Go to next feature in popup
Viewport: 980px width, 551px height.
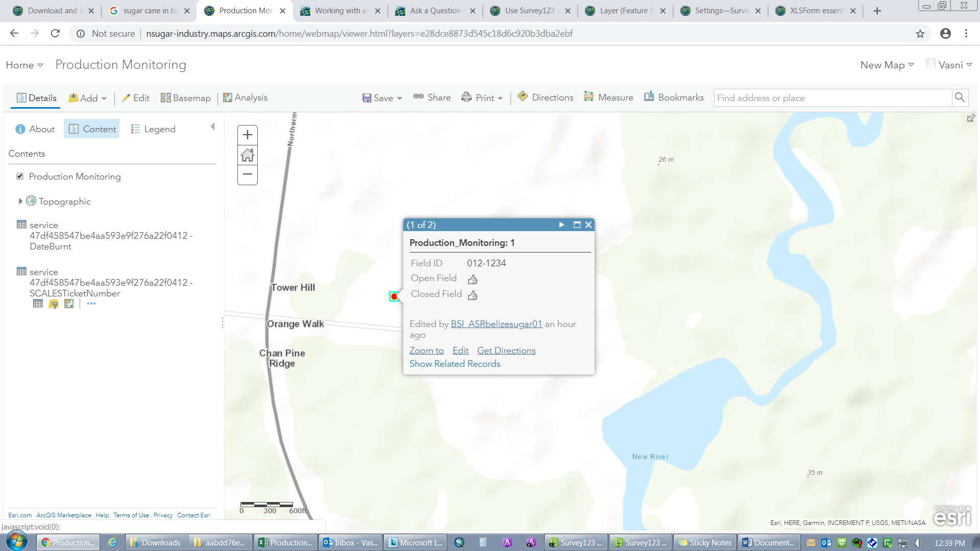(x=561, y=225)
